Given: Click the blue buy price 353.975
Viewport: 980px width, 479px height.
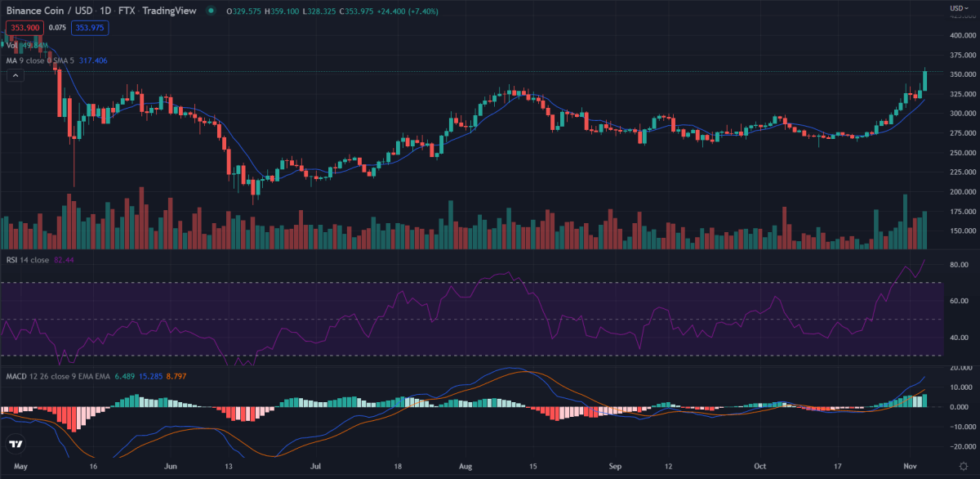Looking at the screenshot, I should pyautogui.click(x=90, y=28).
